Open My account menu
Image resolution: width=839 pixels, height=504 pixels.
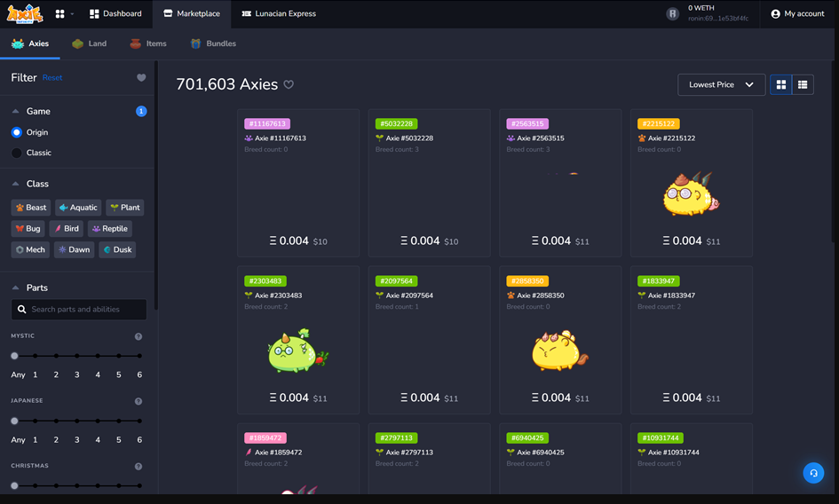[797, 13]
